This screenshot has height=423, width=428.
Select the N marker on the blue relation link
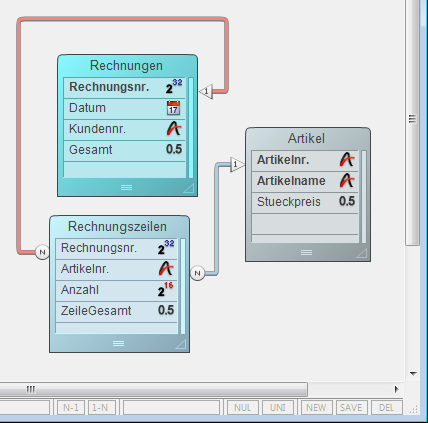coord(197,273)
